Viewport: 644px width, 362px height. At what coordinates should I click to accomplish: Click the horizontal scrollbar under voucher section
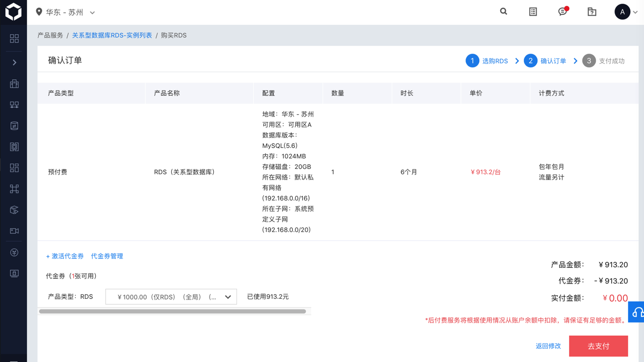172,311
